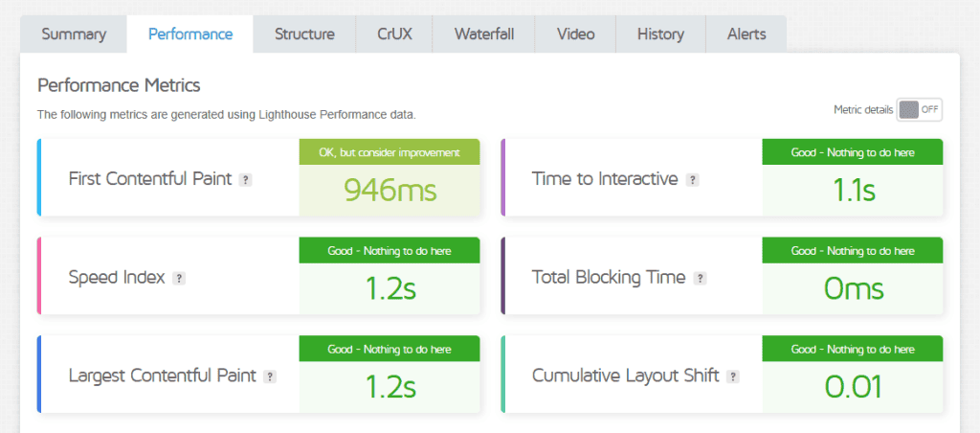Click help icon next to Largest Contentful Paint
The image size is (980, 433).
tap(270, 376)
